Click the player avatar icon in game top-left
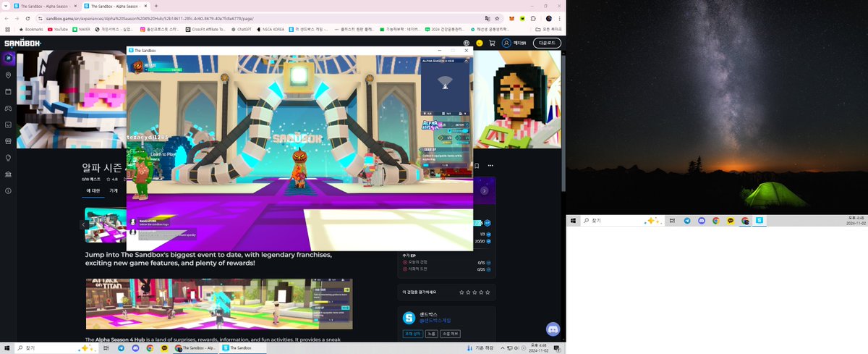 pos(137,66)
